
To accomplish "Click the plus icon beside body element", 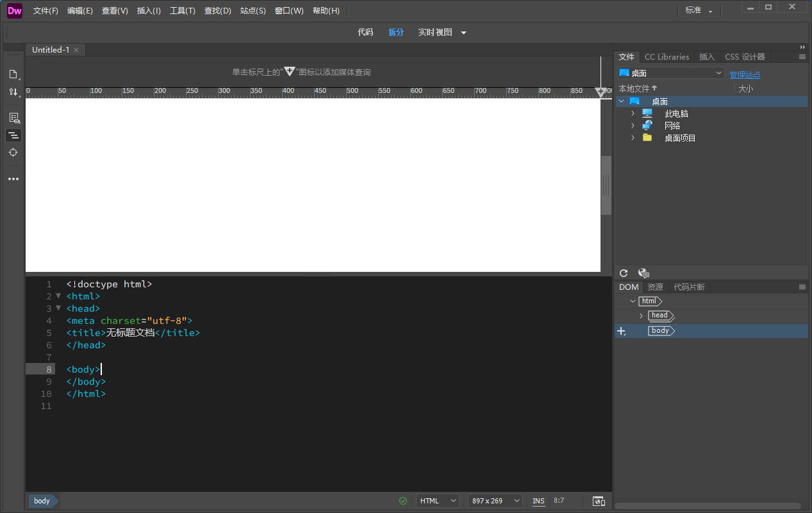I will click(x=620, y=331).
